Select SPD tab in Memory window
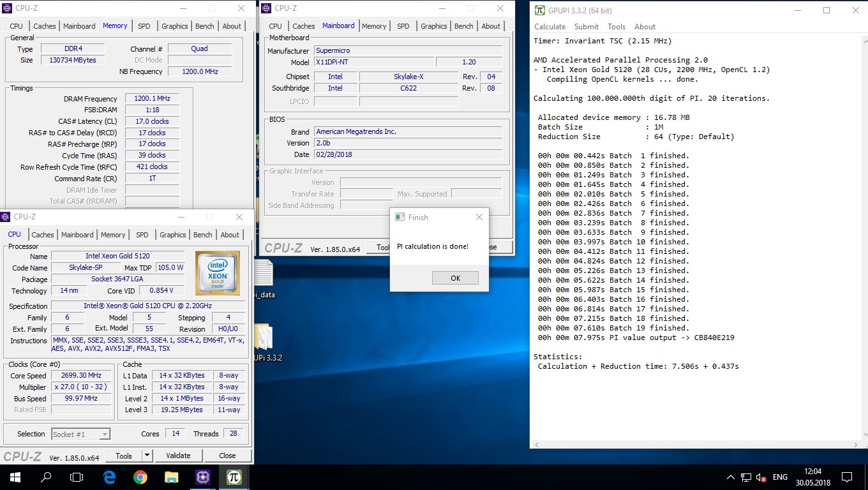 coord(144,26)
